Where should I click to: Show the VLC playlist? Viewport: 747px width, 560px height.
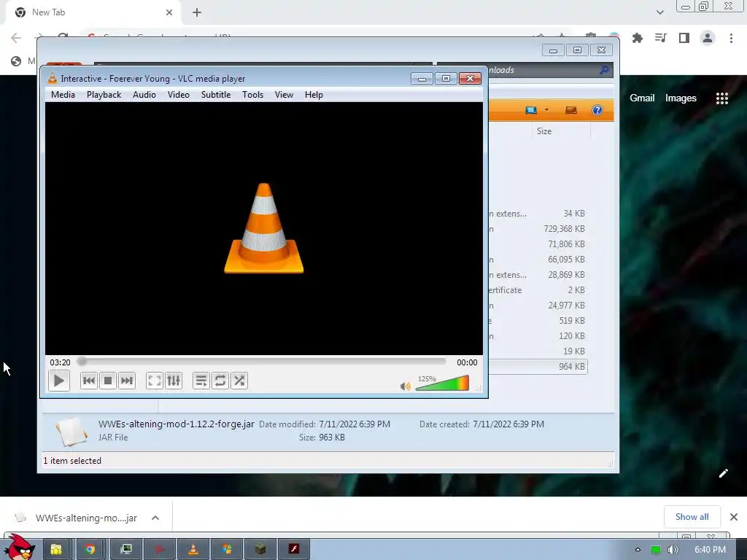(x=201, y=381)
